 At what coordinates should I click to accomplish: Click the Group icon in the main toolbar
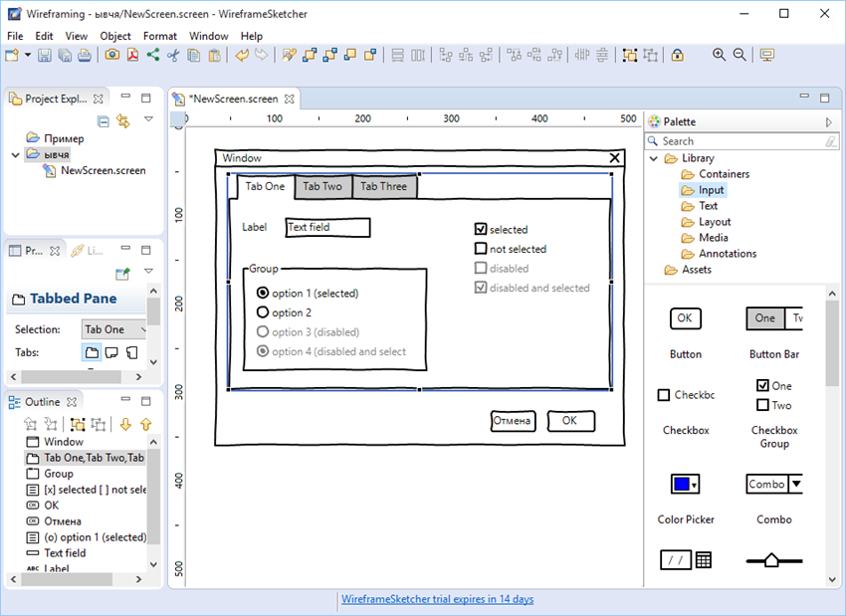point(630,55)
